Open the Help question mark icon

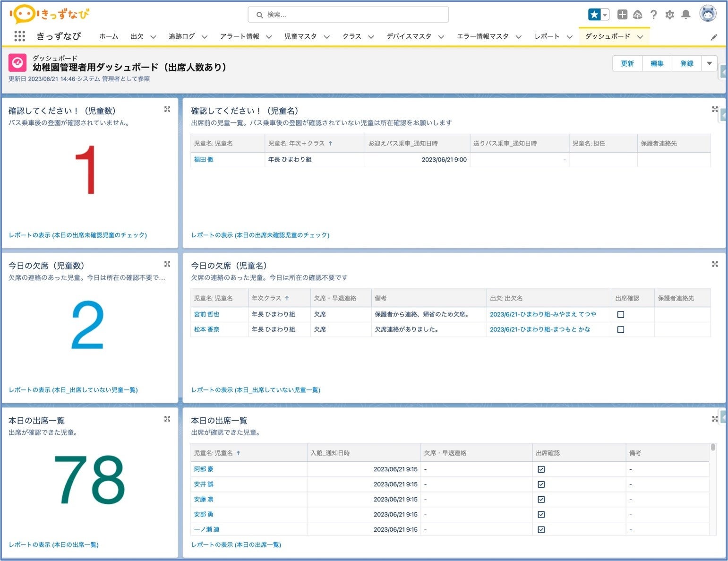point(653,15)
